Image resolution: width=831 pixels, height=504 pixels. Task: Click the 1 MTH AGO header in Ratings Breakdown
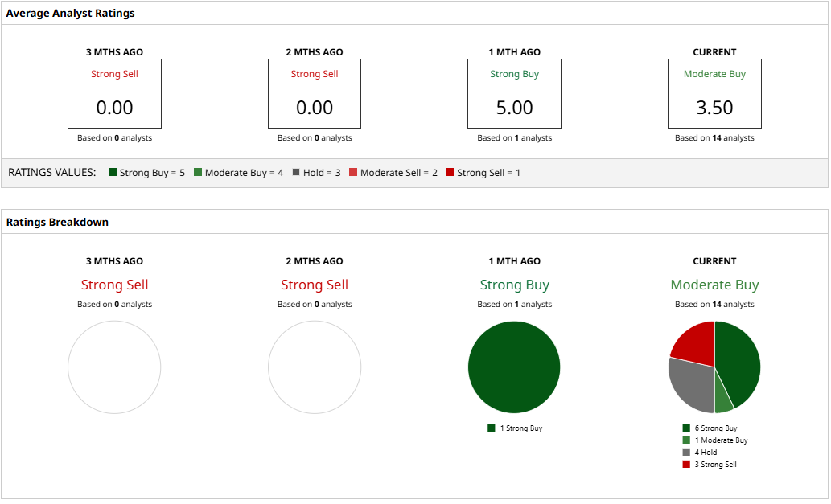(514, 261)
